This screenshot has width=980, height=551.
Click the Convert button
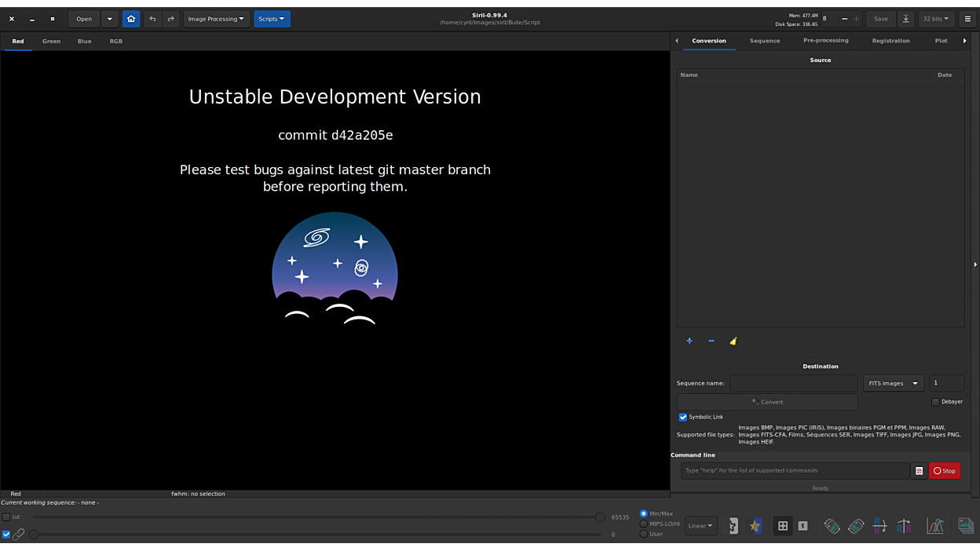click(x=767, y=402)
